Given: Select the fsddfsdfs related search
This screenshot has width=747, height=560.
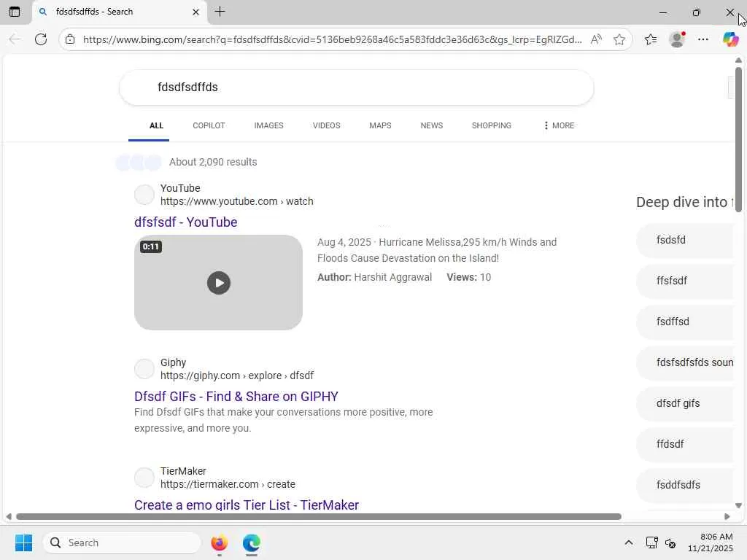Looking at the screenshot, I should (684, 485).
